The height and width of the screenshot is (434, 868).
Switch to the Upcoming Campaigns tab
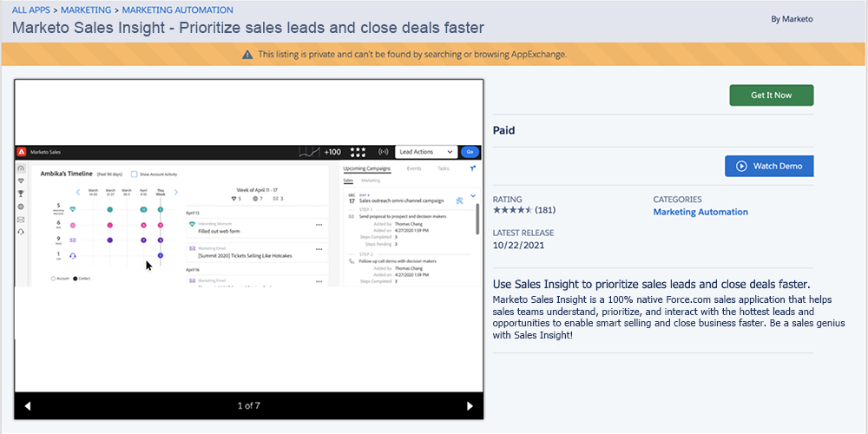[x=367, y=168]
